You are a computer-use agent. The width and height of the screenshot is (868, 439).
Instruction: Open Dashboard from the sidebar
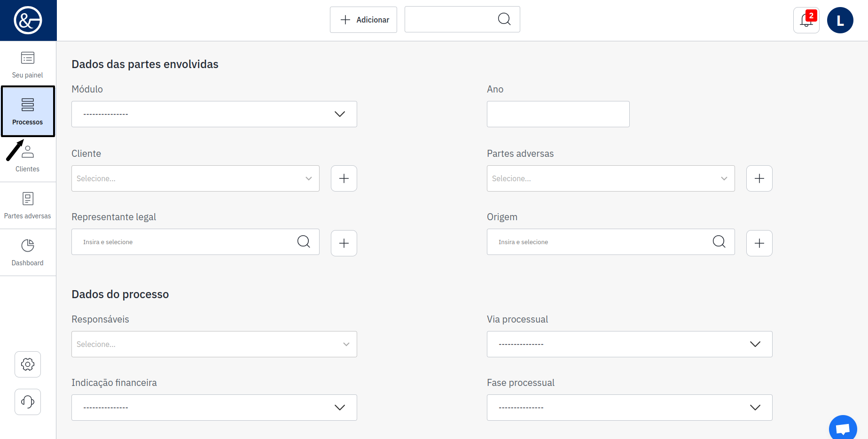(28, 253)
